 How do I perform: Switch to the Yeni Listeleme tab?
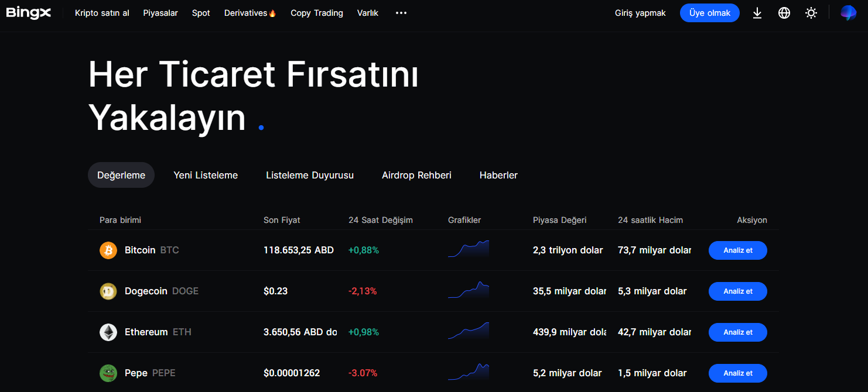(x=206, y=175)
